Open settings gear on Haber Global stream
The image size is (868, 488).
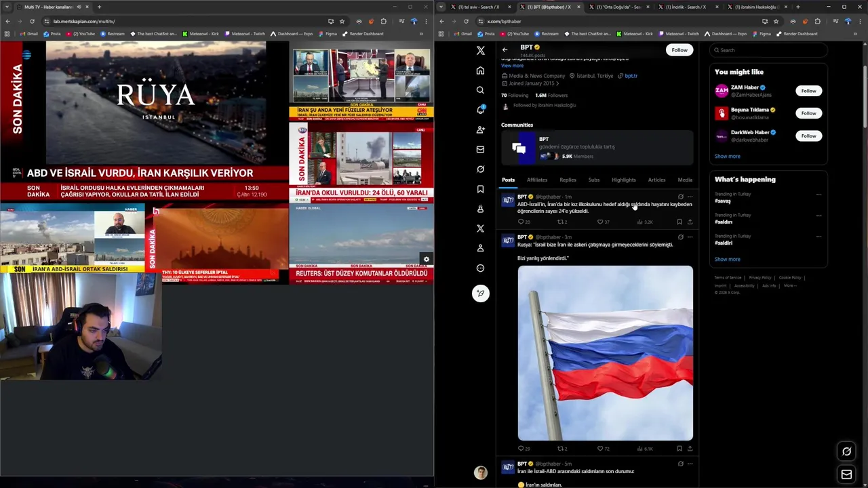(x=426, y=259)
